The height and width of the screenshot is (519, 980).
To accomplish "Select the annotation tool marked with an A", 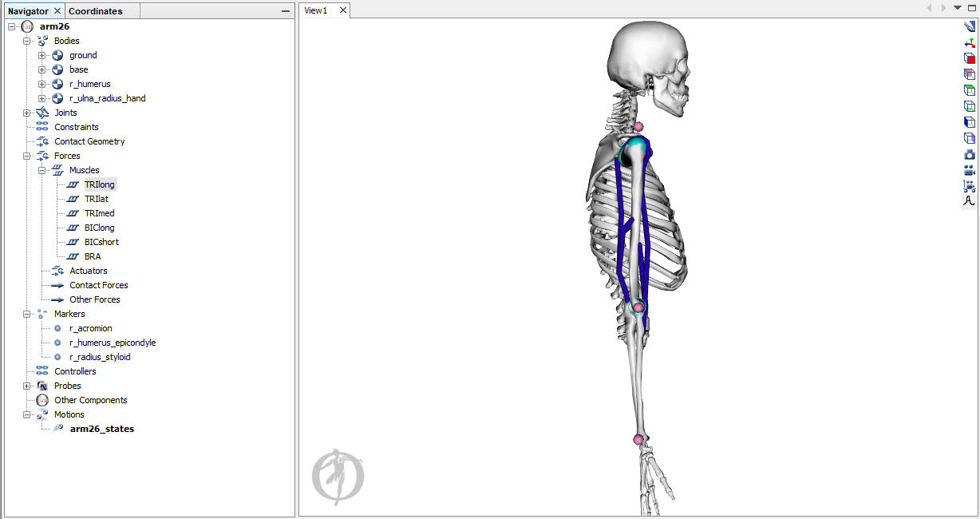I will pyautogui.click(x=969, y=200).
